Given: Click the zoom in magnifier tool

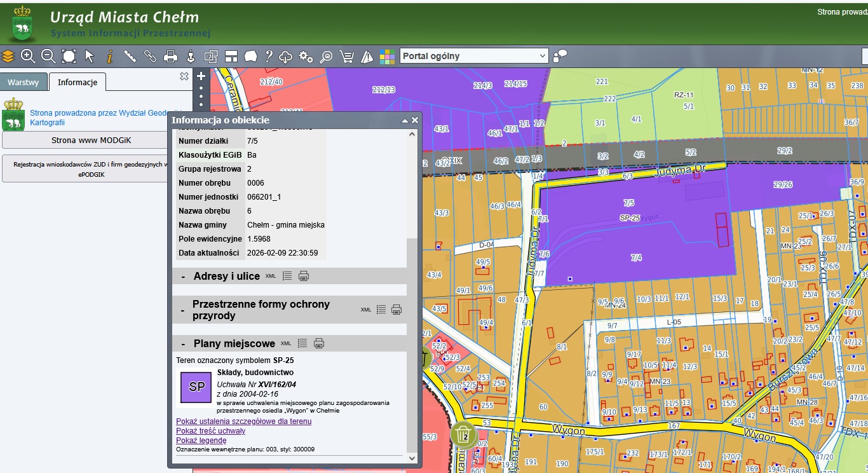Looking at the screenshot, I should click(28, 56).
